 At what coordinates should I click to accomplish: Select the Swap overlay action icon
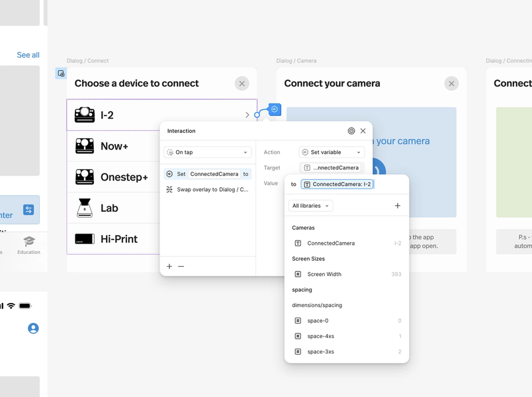[x=169, y=189]
